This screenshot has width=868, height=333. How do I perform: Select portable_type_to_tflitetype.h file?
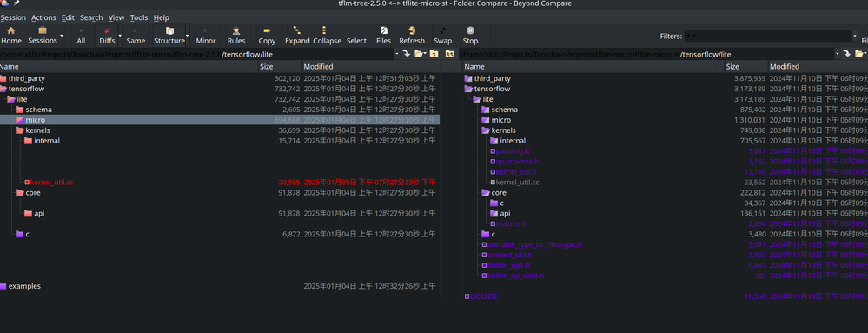pos(534,244)
